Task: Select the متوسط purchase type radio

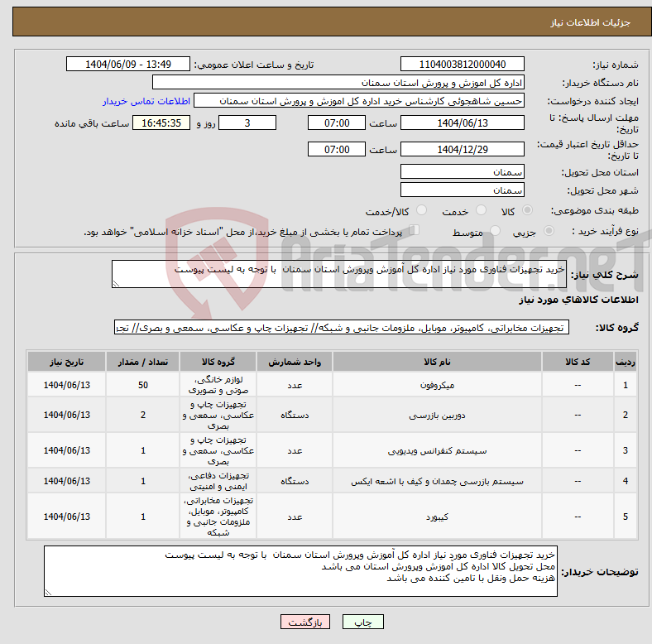Action: (495, 230)
